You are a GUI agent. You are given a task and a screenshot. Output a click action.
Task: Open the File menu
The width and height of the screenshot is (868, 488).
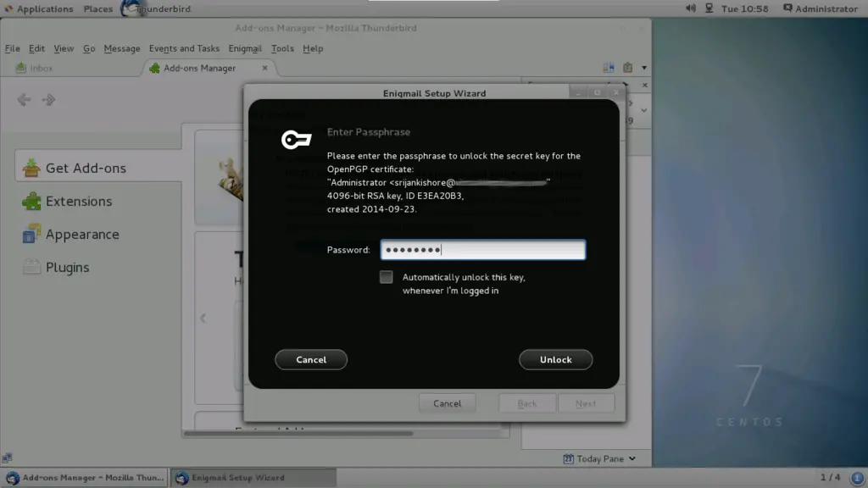[x=12, y=48]
